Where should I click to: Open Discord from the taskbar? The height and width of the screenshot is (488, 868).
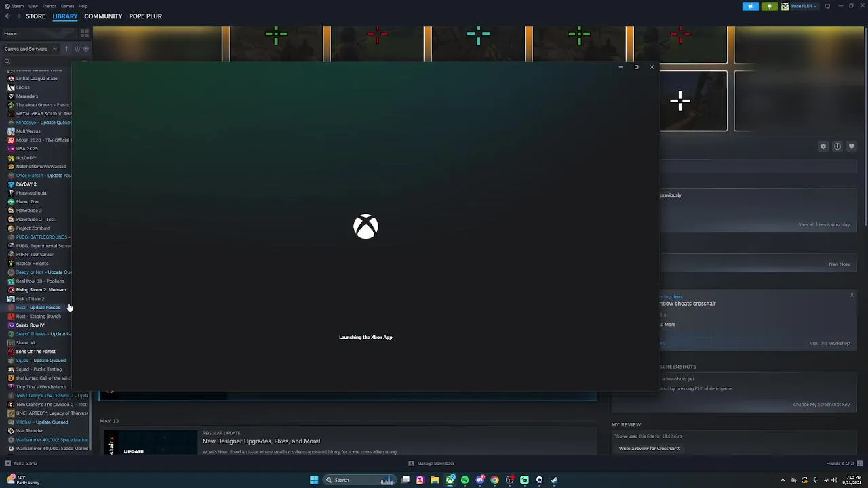click(480, 480)
